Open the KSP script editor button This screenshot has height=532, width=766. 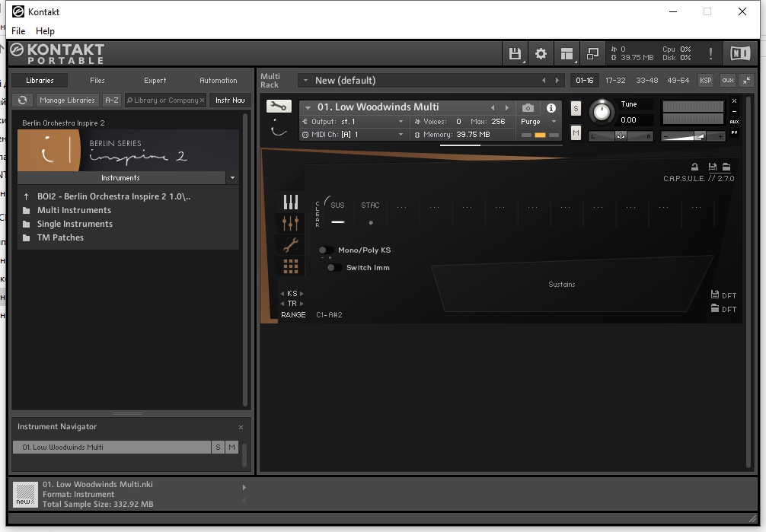705,81
